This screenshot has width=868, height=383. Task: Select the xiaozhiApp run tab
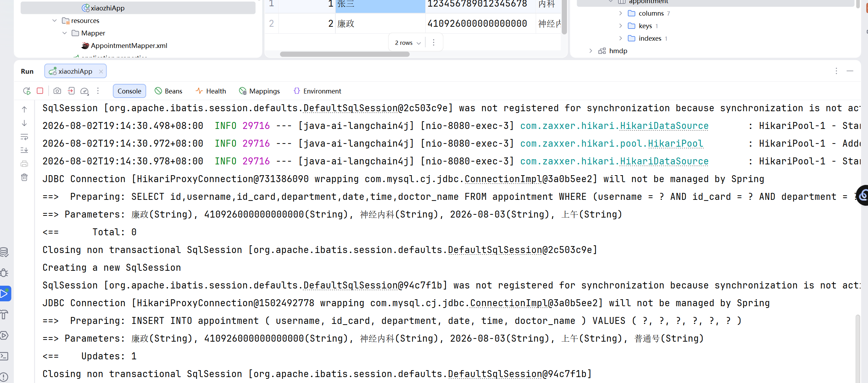[x=75, y=71]
